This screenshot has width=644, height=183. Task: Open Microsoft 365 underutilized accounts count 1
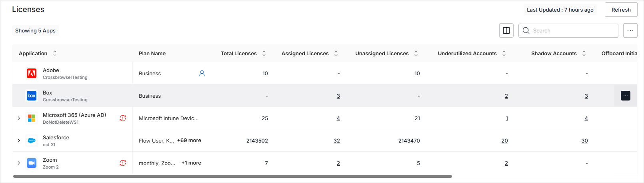coord(507,118)
